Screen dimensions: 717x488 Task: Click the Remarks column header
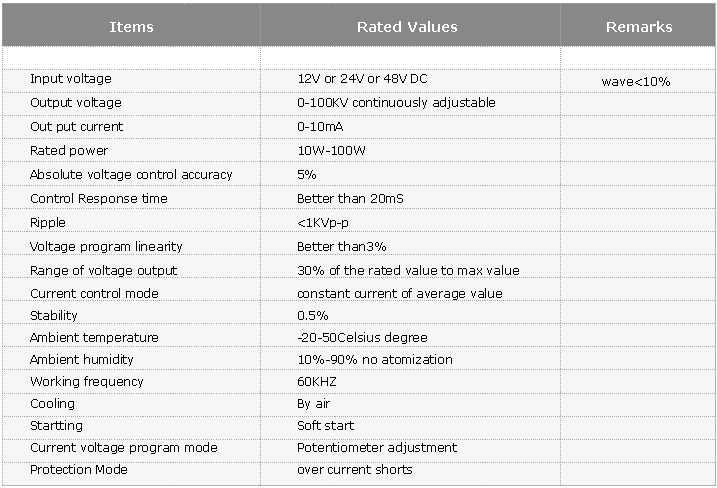point(639,27)
